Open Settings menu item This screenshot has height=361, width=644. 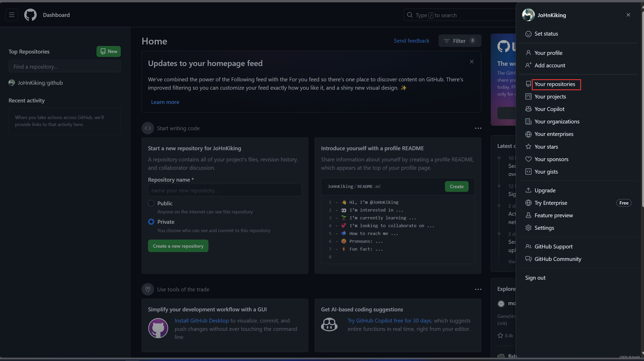578,228
